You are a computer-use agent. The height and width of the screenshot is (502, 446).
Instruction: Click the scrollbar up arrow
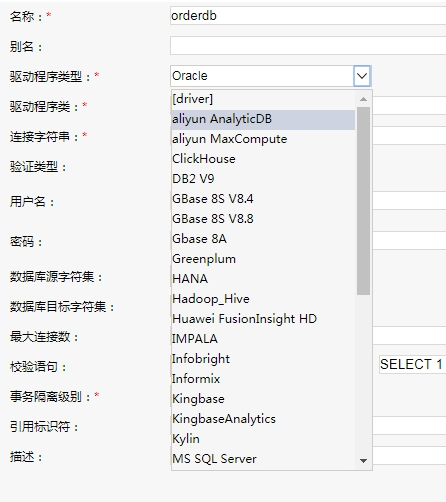tap(364, 99)
